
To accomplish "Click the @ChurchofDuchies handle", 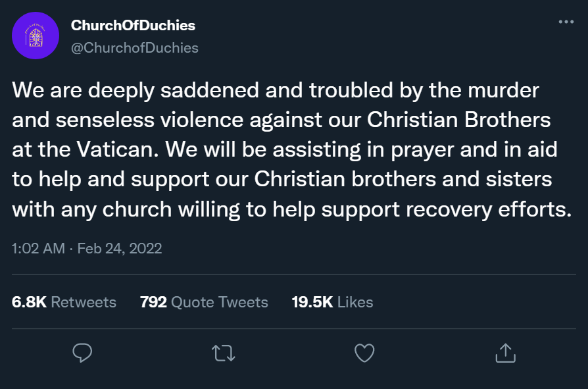I will click(134, 47).
